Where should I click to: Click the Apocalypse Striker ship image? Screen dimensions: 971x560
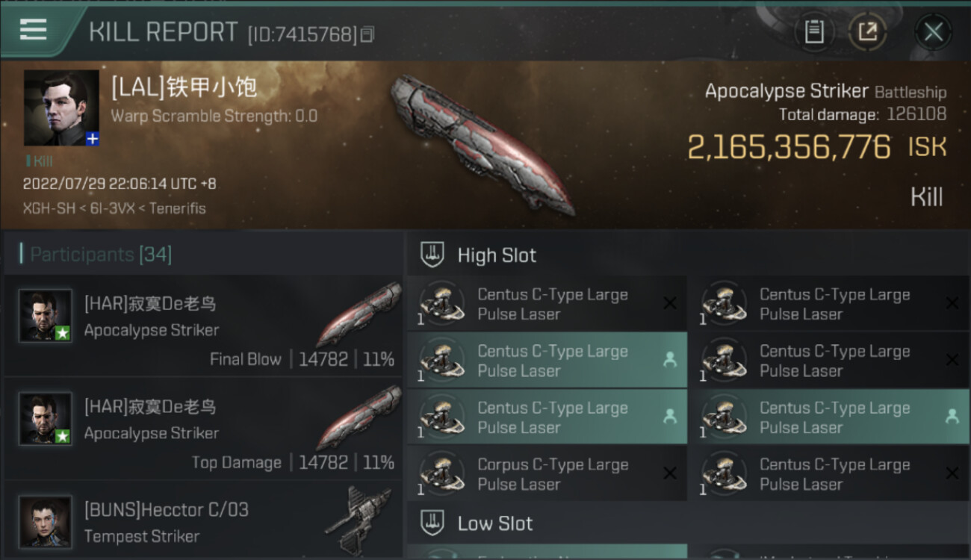point(482,142)
